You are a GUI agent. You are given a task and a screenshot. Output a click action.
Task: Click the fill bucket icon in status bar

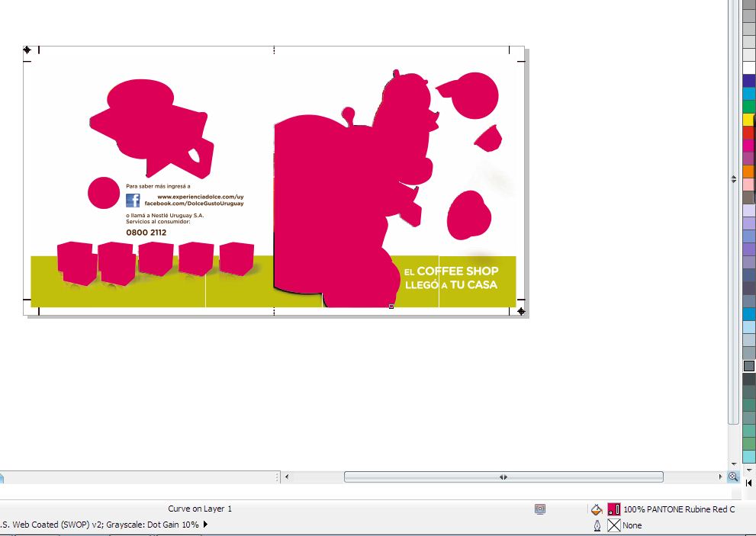pyautogui.click(x=597, y=509)
